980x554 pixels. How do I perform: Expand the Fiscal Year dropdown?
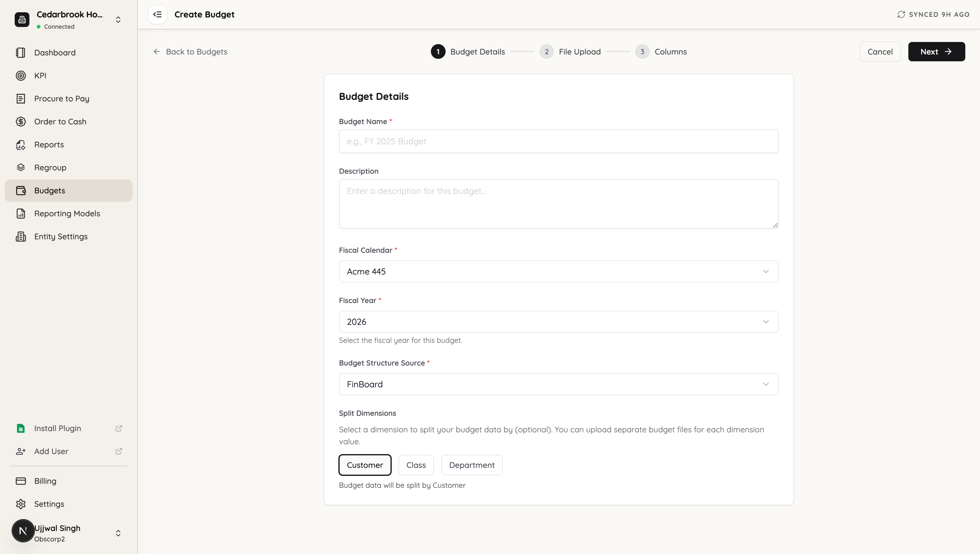[x=559, y=322]
